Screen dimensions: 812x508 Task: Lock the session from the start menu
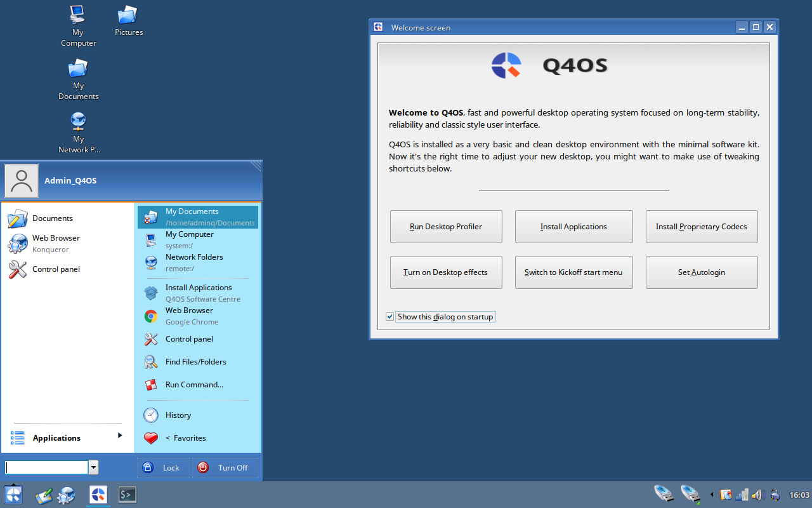click(x=163, y=468)
